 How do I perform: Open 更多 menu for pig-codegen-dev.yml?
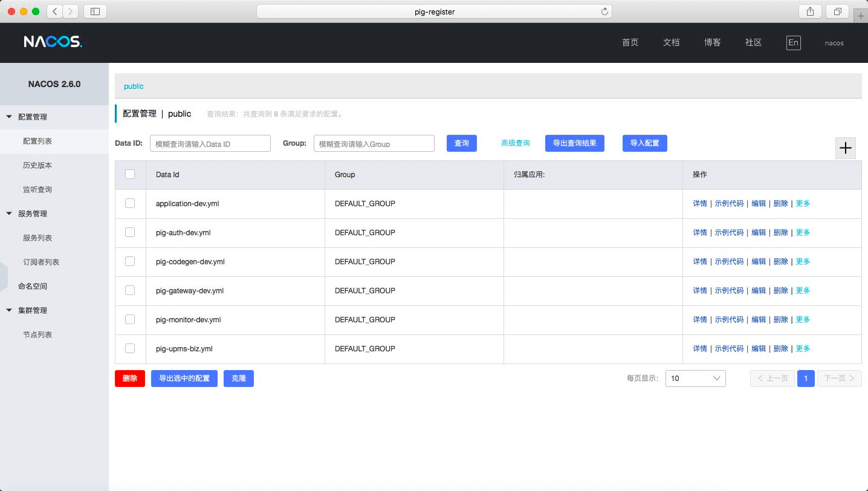[x=803, y=261]
